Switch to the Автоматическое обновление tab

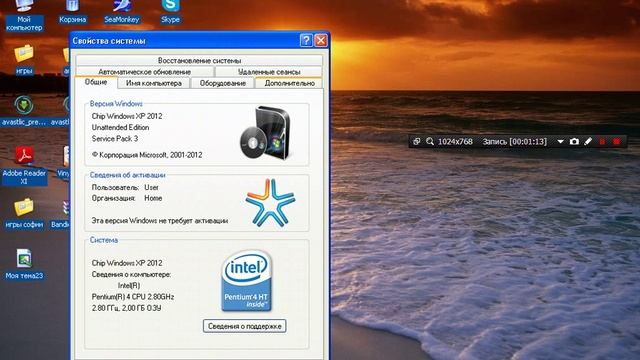tap(144, 72)
